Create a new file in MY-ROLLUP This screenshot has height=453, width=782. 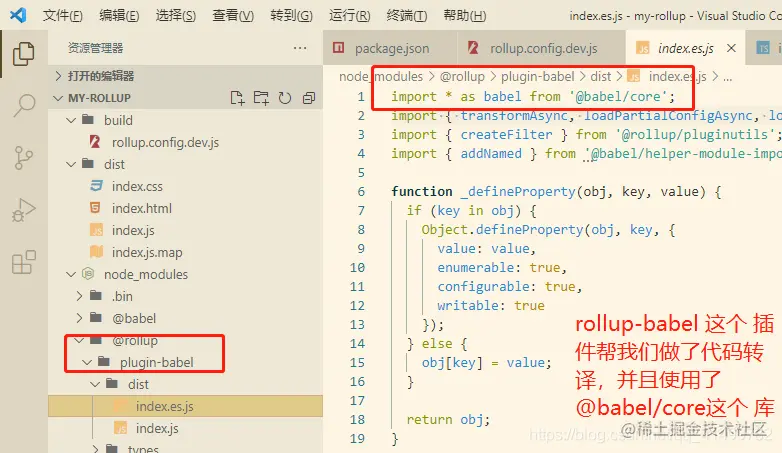point(237,98)
